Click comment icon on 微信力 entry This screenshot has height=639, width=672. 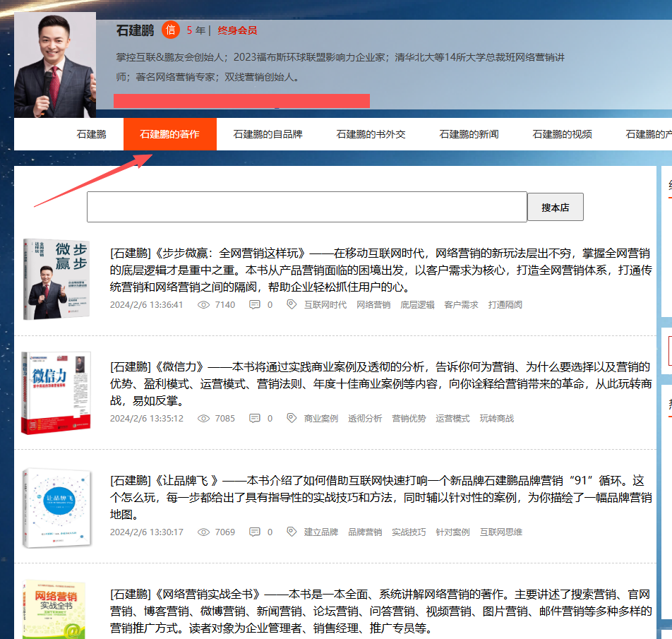255,418
